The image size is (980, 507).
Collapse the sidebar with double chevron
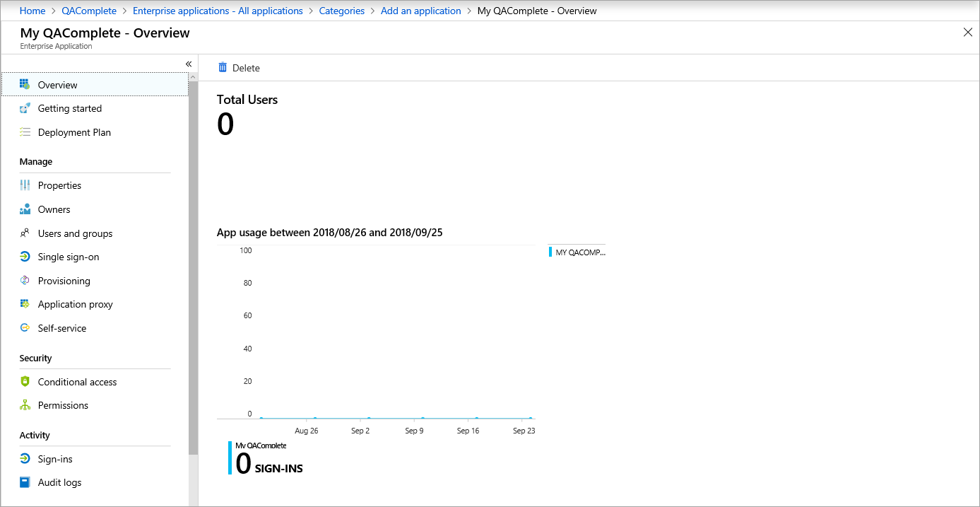(x=189, y=64)
